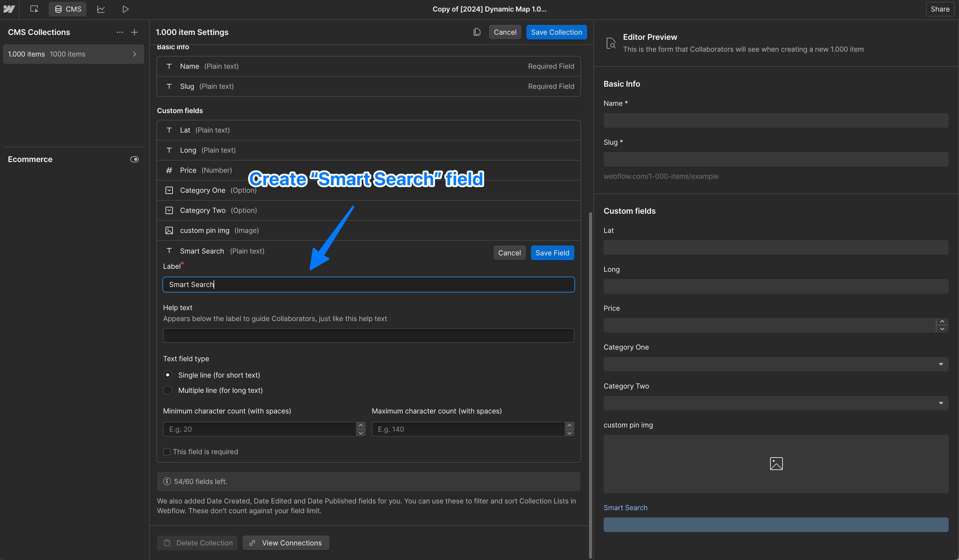Viewport: 959px width, 560px height.
Task: Click the link icon on View Connections
Action: [x=252, y=543]
